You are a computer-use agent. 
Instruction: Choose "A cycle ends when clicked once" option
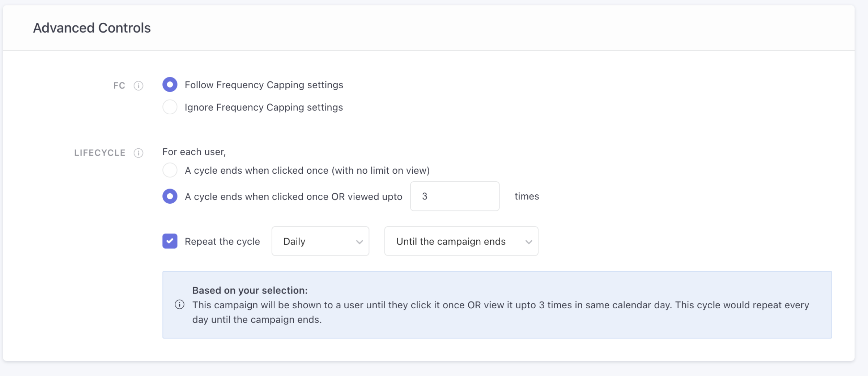click(170, 170)
